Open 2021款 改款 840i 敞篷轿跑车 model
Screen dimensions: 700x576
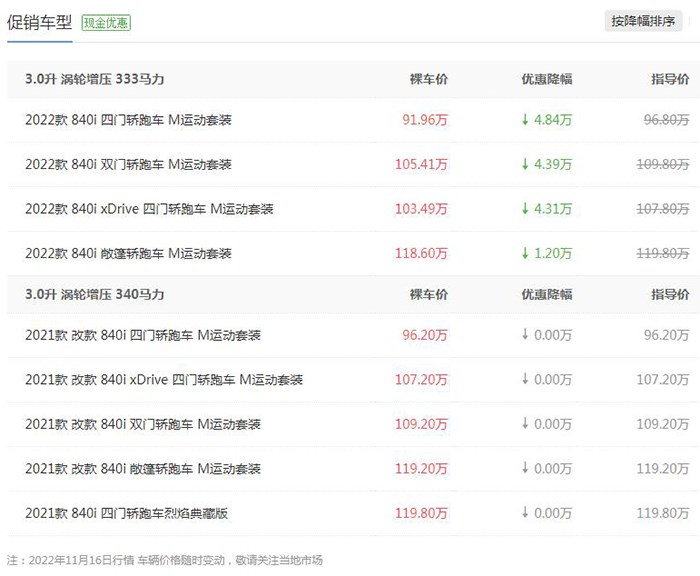(143, 469)
